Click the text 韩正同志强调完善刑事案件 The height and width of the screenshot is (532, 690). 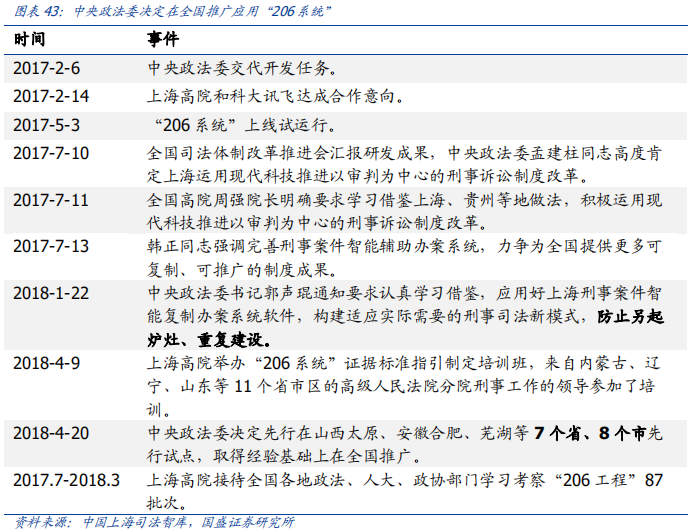pos(246,246)
